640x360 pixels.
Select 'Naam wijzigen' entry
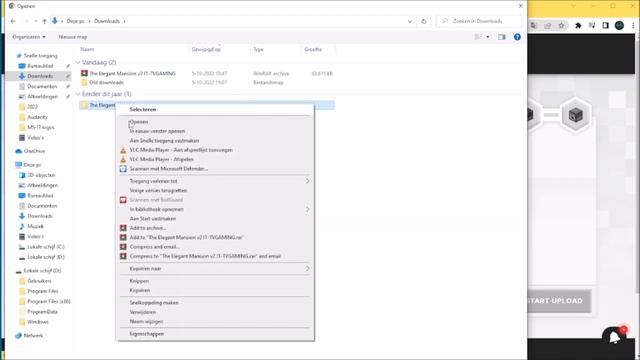click(x=146, y=321)
